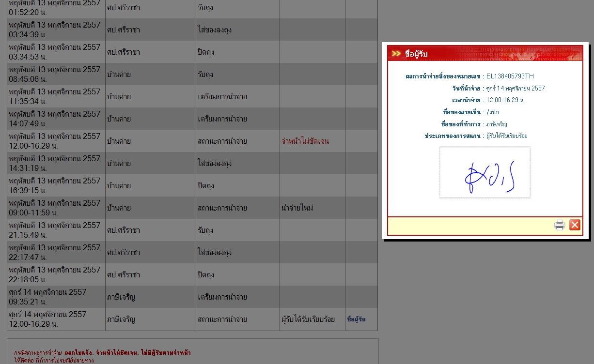Screen dimensions: 594x364
Task: Click the timestamp cell '03:34:39 น.'
Action: click(x=56, y=30)
